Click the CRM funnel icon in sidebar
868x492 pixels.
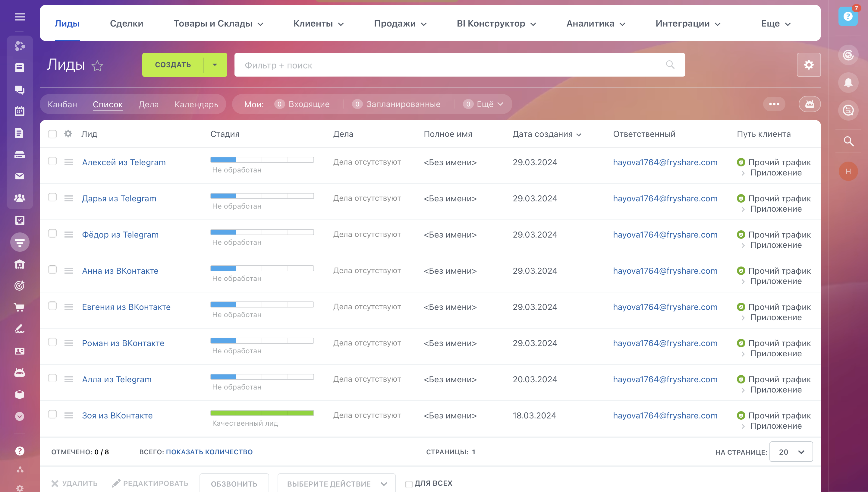coord(20,242)
